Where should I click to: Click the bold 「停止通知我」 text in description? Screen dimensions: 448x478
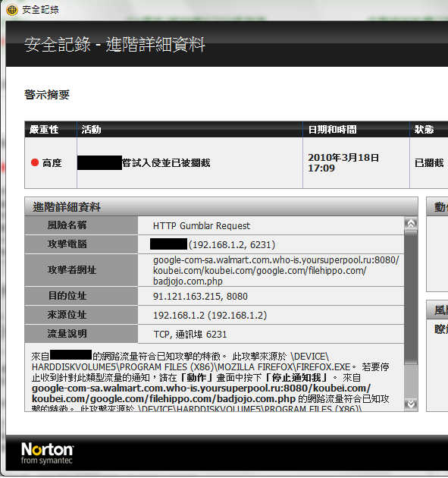pos(296,378)
